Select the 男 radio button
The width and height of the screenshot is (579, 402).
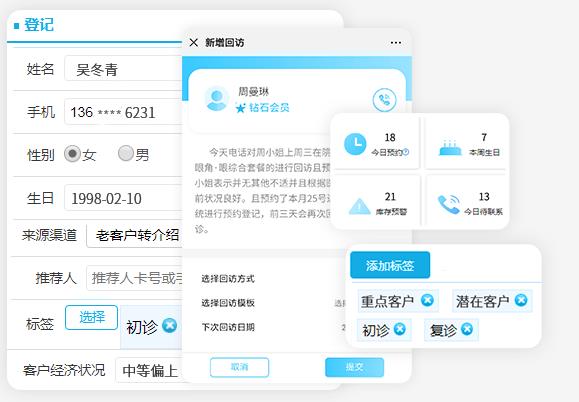pyautogui.click(x=126, y=153)
